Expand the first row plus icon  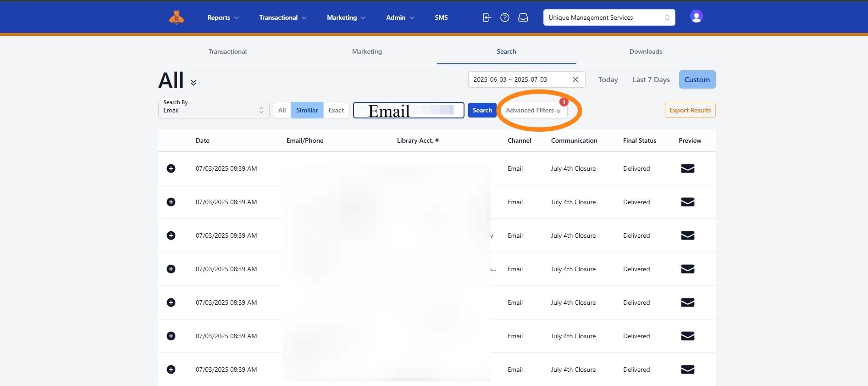(x=171, y=168)
